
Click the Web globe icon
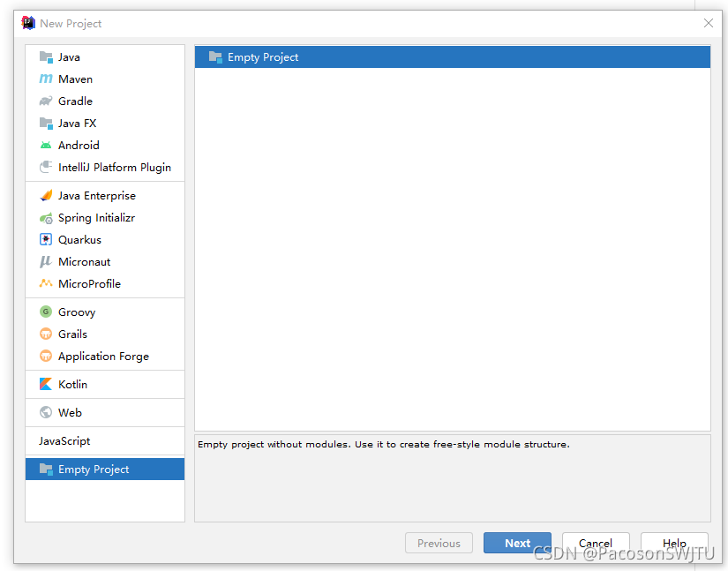click(46, 412)
